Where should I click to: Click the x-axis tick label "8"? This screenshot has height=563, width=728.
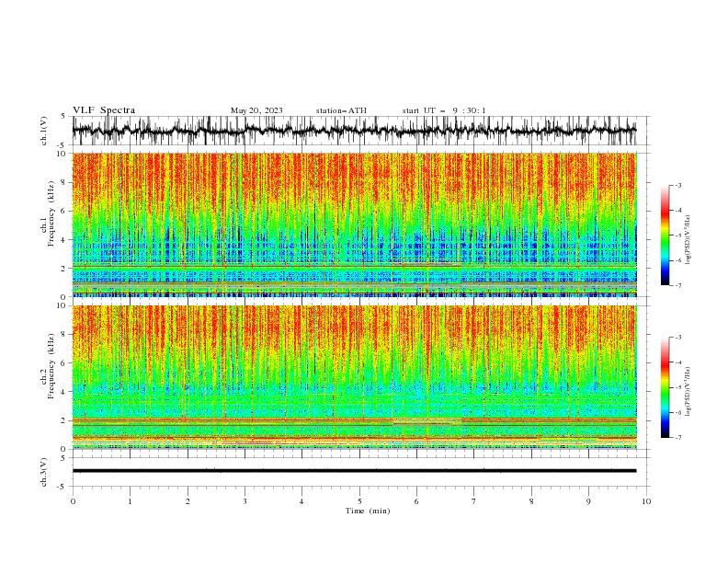click(x=531, y=501)
